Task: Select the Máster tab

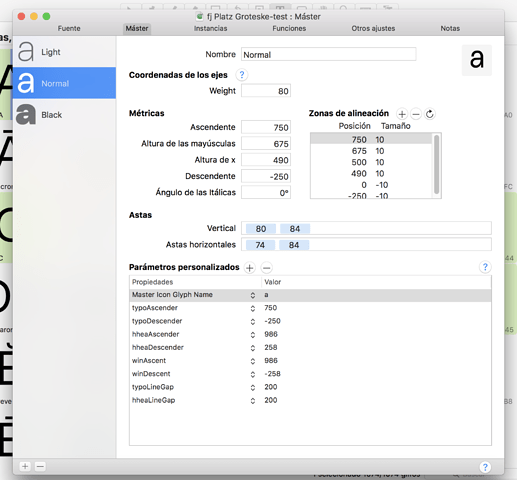Action: coord(137,28)
